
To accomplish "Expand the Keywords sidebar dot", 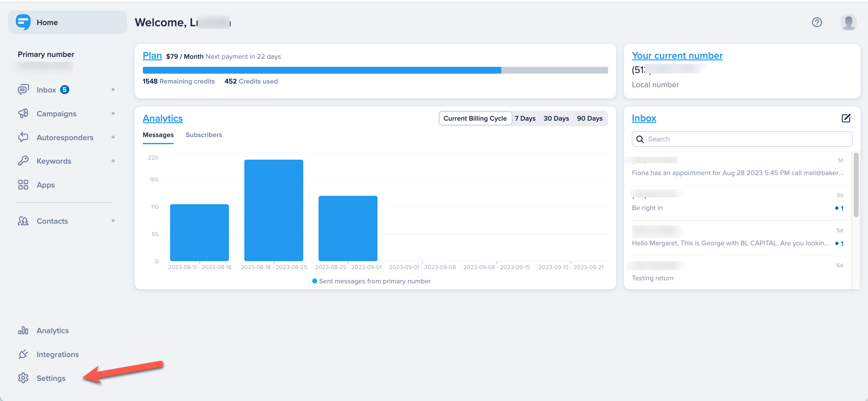I will pos(113,161).
